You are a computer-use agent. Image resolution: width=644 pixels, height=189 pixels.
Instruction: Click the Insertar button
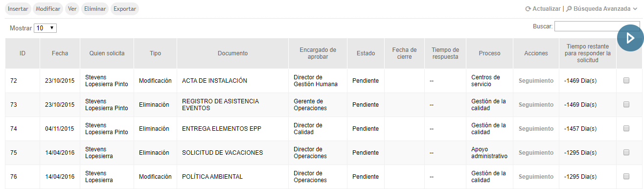[x=18, y=9]
